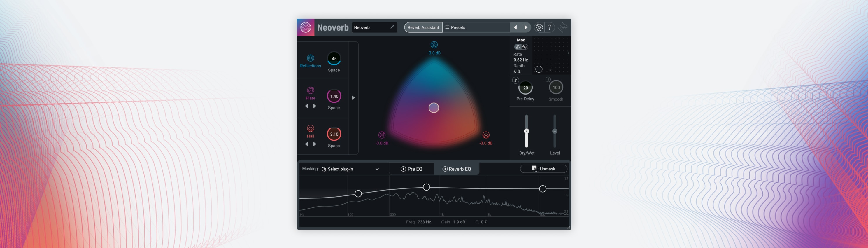This screenshot has width=868, height=248.
Task: Click the Hall Space knob showing 3.10
Action: pyautogui.click(x=334, y=134)
